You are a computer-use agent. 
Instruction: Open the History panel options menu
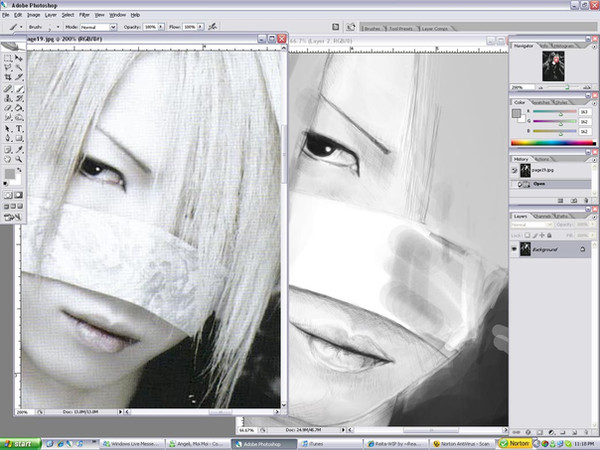594,160
